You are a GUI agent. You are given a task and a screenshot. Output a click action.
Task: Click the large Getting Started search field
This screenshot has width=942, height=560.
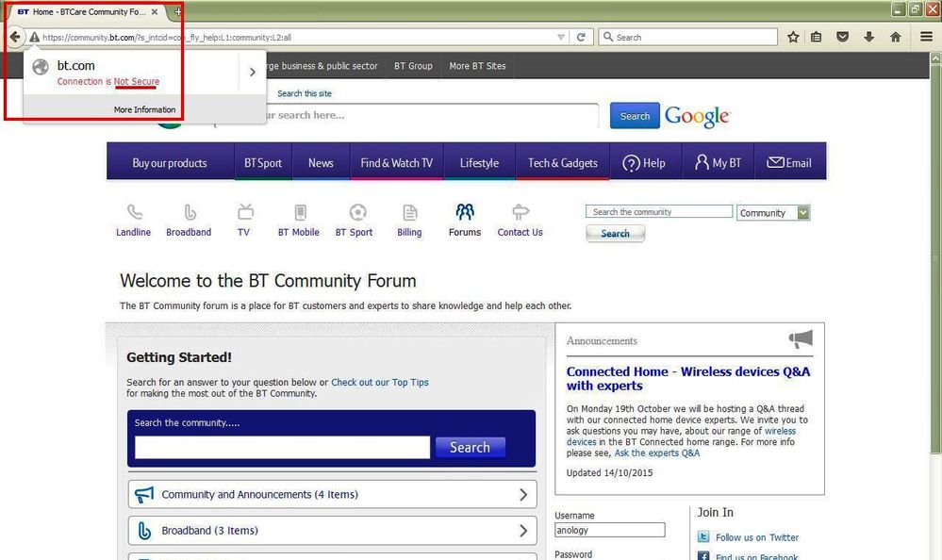click(282, 447)
